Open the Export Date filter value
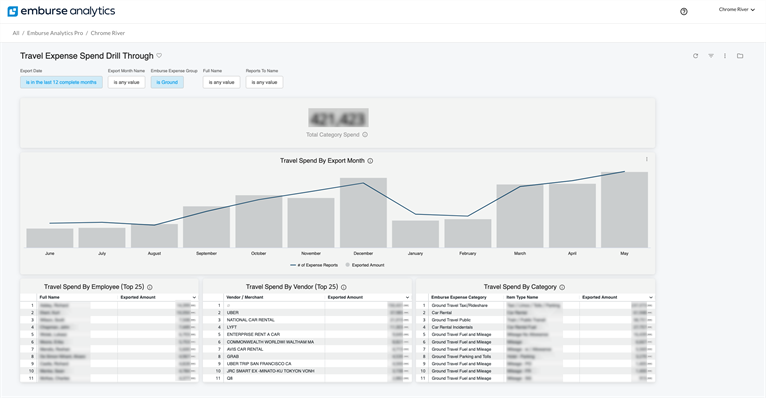 point(61,82)
